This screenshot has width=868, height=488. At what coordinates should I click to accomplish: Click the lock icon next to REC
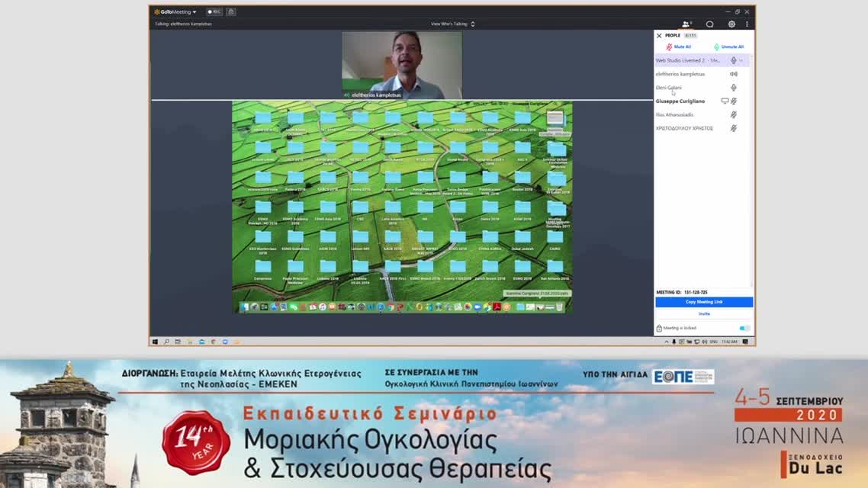(231, 12)
